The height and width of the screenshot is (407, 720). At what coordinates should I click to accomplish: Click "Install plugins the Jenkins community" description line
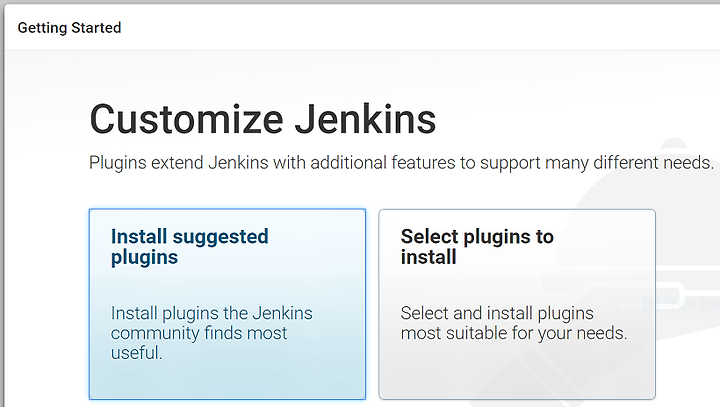[x=211, y=313]
